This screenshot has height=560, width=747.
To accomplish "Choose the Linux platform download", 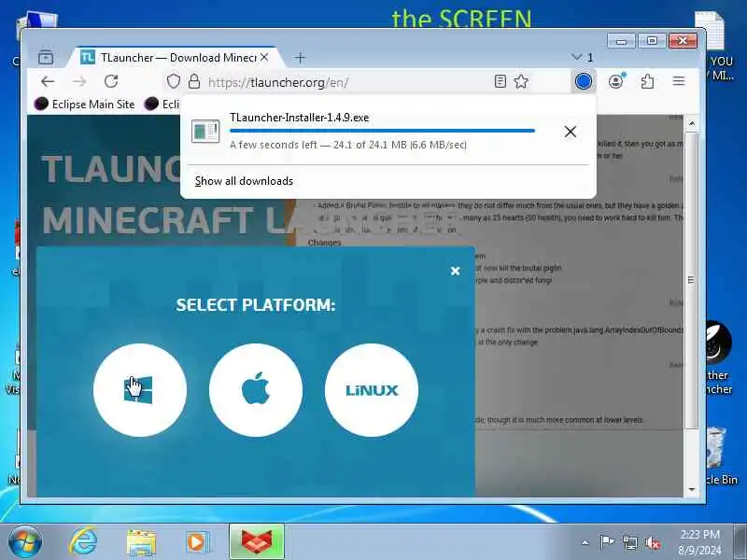I will 372,389.
